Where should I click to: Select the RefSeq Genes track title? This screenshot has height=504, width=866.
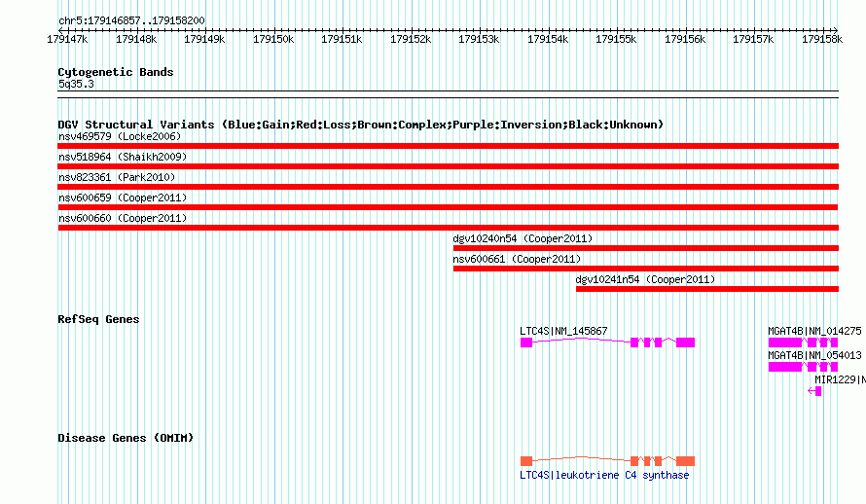(98, 319)
